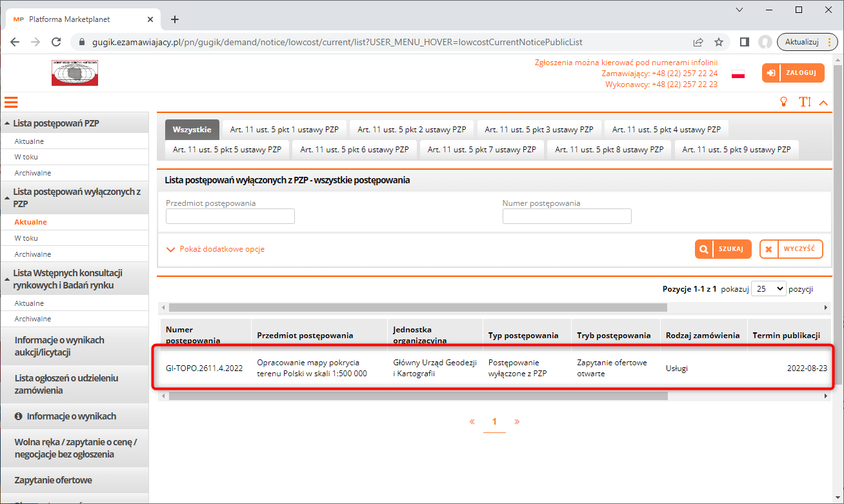Click the GUGIK logo image
Viewport: 844px width, 504px height.
click(75, 73)
